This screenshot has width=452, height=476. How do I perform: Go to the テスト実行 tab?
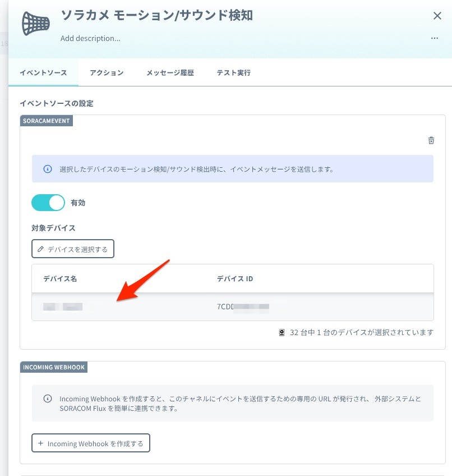click(233, 73)
